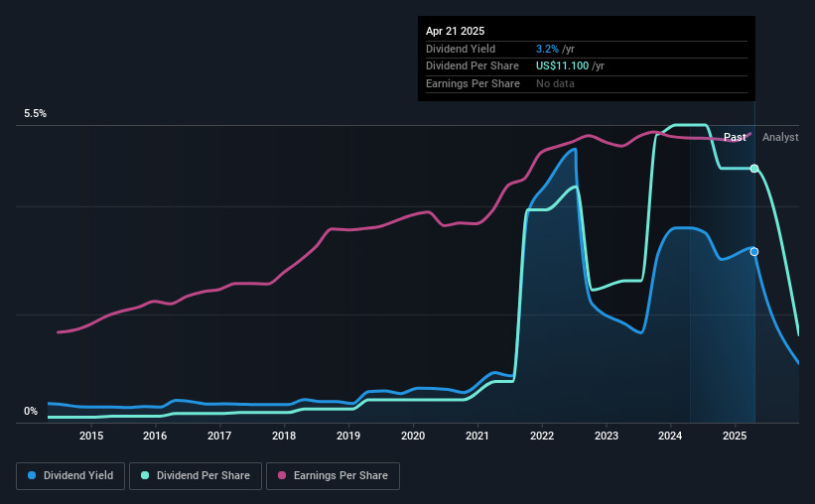
Task: Click the teal Dividend Per Share legend dot
Action: point(145,475)
